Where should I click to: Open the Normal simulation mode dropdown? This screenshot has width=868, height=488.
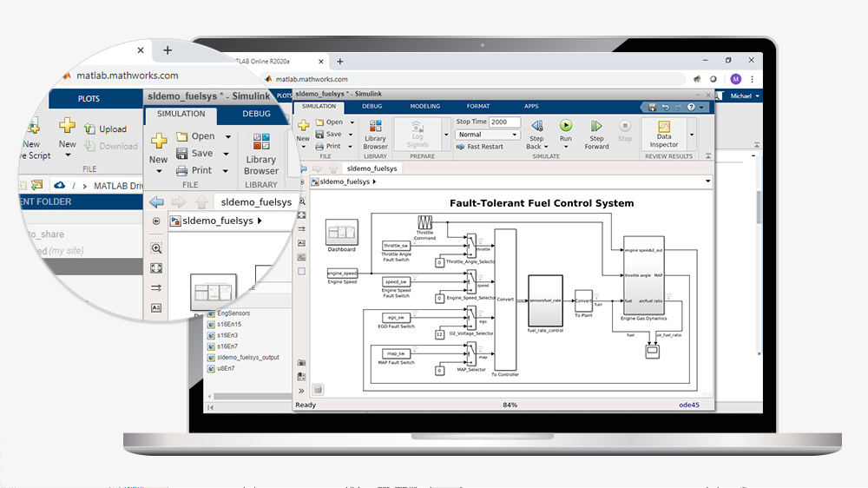pyautogui.click(x=487, y=135)
